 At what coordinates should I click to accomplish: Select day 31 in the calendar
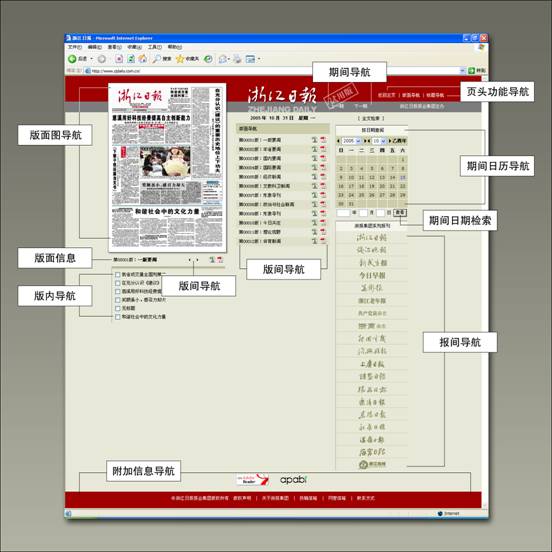click(351, 204)
